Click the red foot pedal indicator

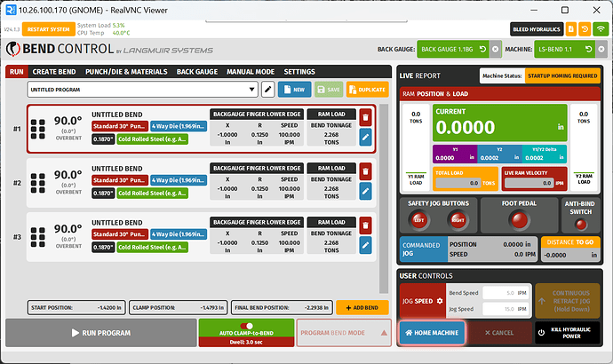(x=519, y=220)
